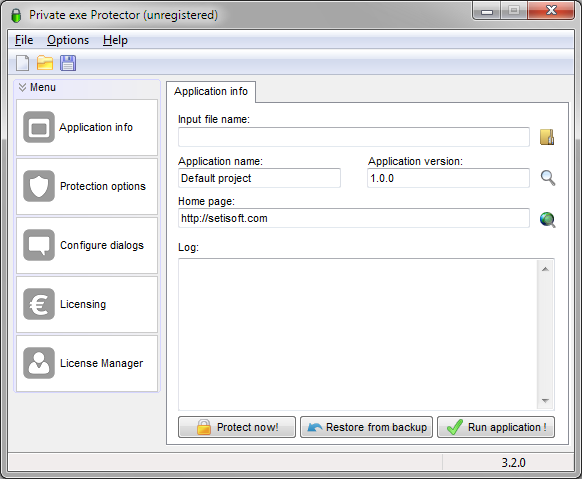582x479 pixels.
Task: Click the magnifier icon beside Application version
Action: coord(547,178)
